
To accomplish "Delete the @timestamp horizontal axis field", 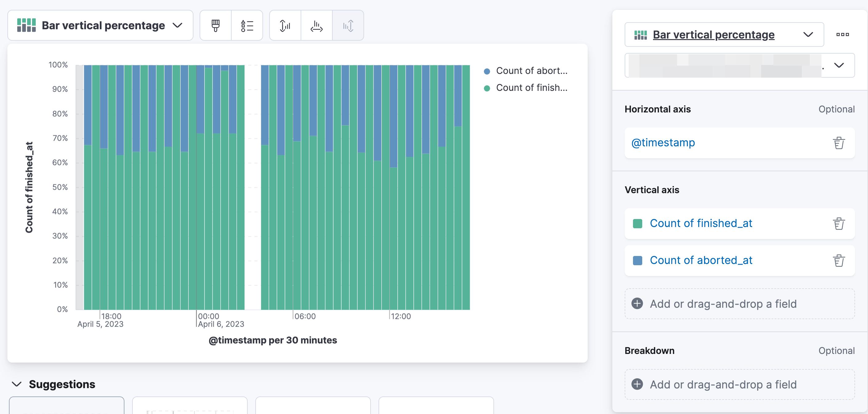I will pyautogui.click(x=838, y=143).
